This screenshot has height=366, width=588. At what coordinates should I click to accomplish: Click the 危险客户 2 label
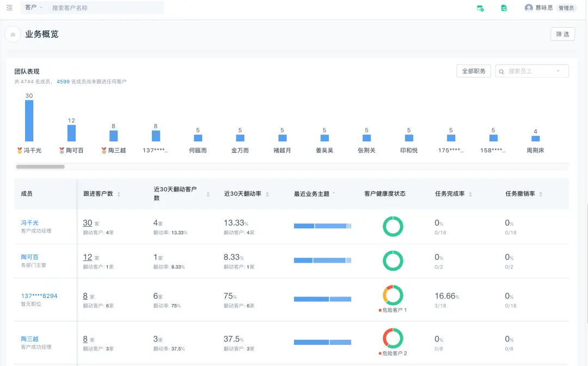click(393, 353)
